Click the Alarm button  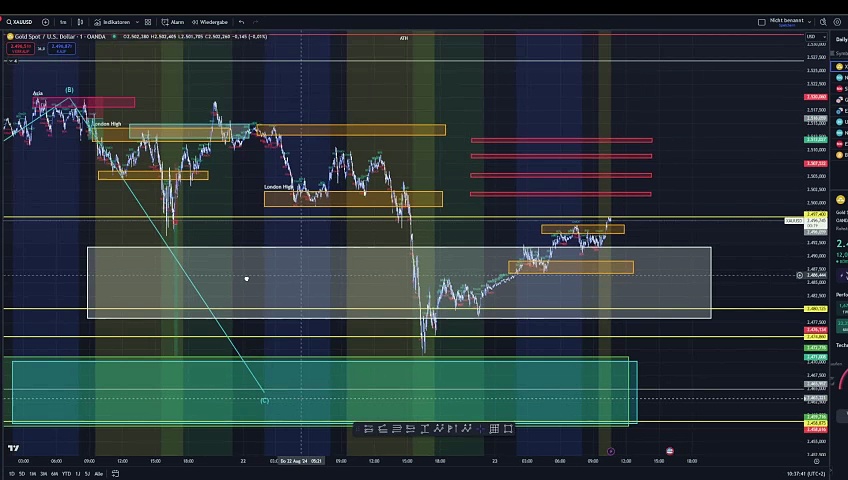[x=173, y=21]
